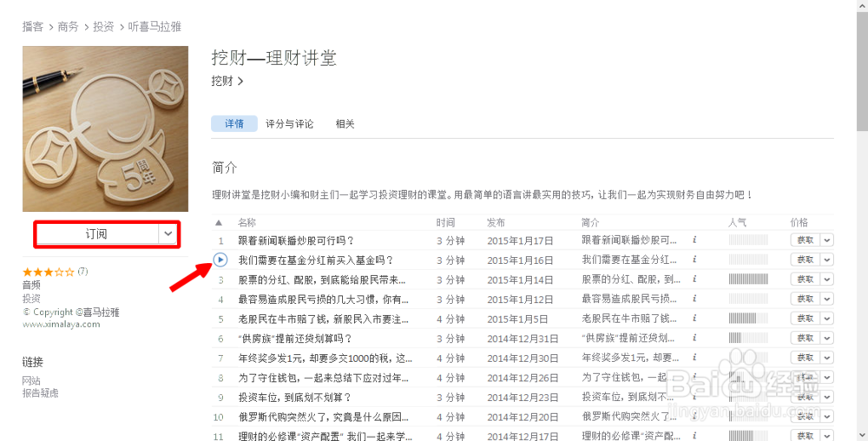Screen dimensions: 868x441
Task: Click the 报告疑虑 link
Action: 41,393
